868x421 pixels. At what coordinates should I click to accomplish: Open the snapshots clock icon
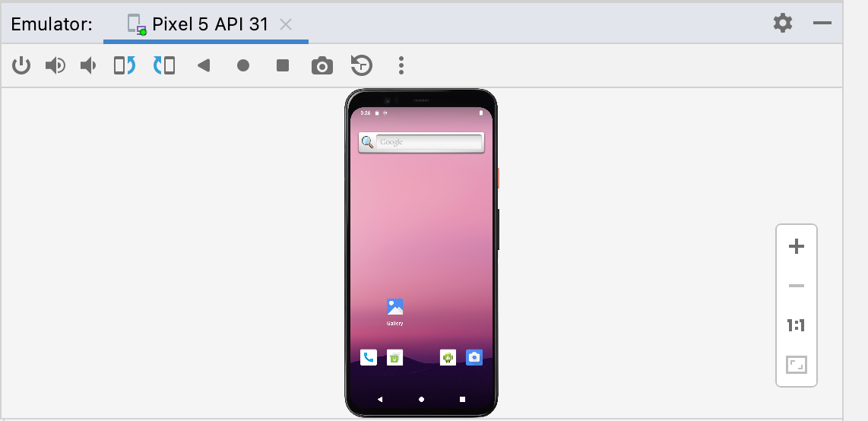362,66
